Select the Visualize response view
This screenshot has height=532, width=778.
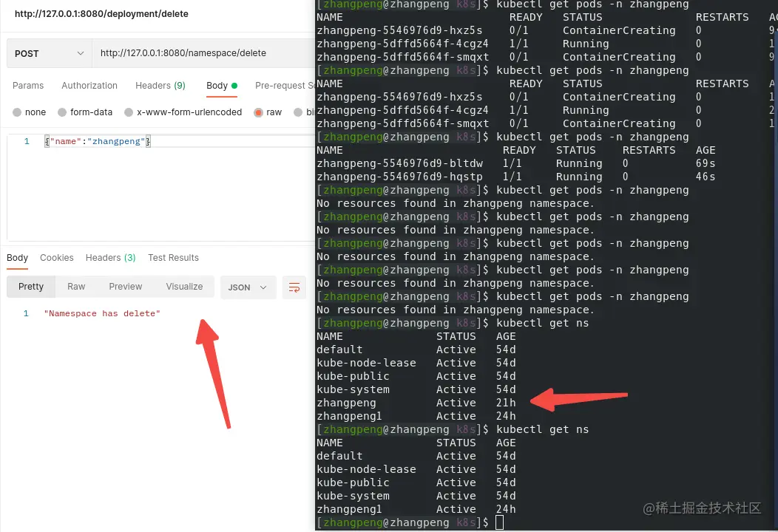(184, 287)
